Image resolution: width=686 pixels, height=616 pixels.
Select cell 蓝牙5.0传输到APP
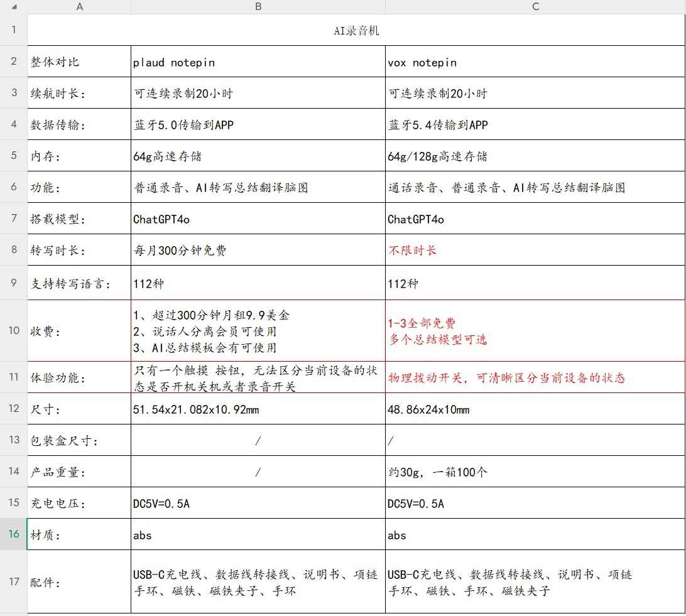[x=258, y=124]
